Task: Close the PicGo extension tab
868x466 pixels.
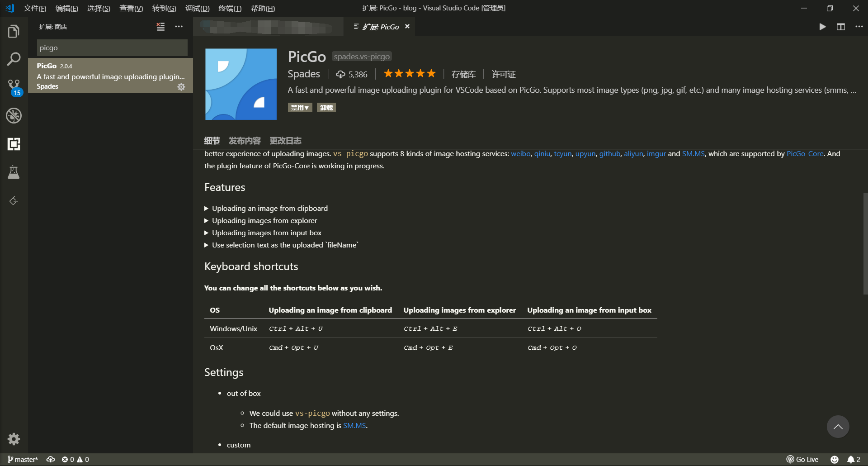Action: coord(407,27)
